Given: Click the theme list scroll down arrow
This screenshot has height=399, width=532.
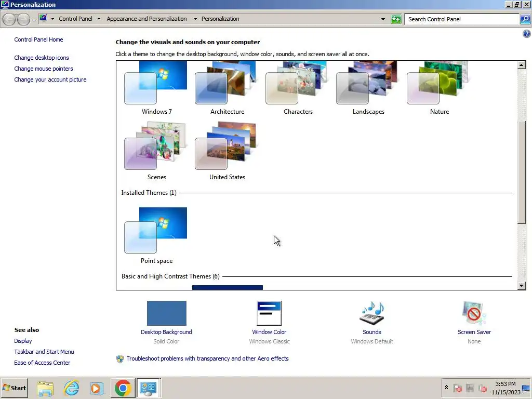Looking at the screenshot, I should [522, 286].
